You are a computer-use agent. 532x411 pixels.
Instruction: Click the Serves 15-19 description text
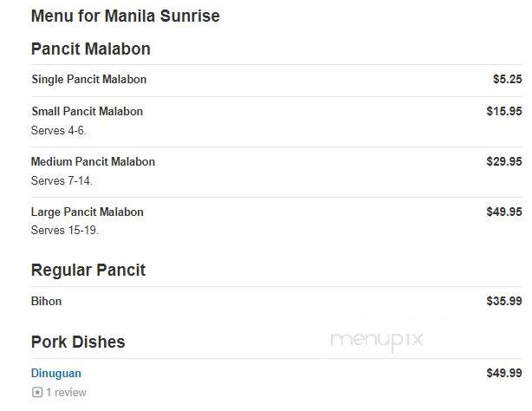click(65, 231)
